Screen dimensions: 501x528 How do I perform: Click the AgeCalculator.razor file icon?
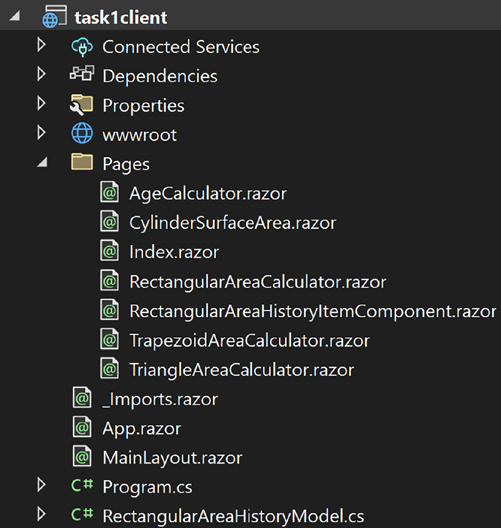[x=109, y=192]
